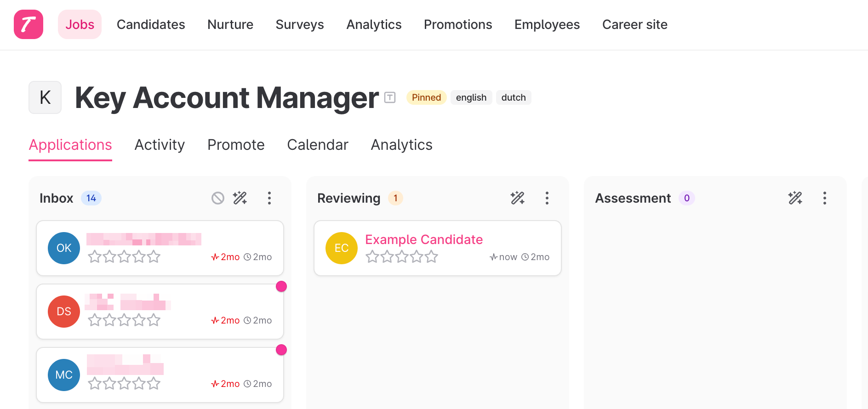Screen dimensions: 868x409
Task: Switch to the Activity tab
Action: [x=160, y=145]
